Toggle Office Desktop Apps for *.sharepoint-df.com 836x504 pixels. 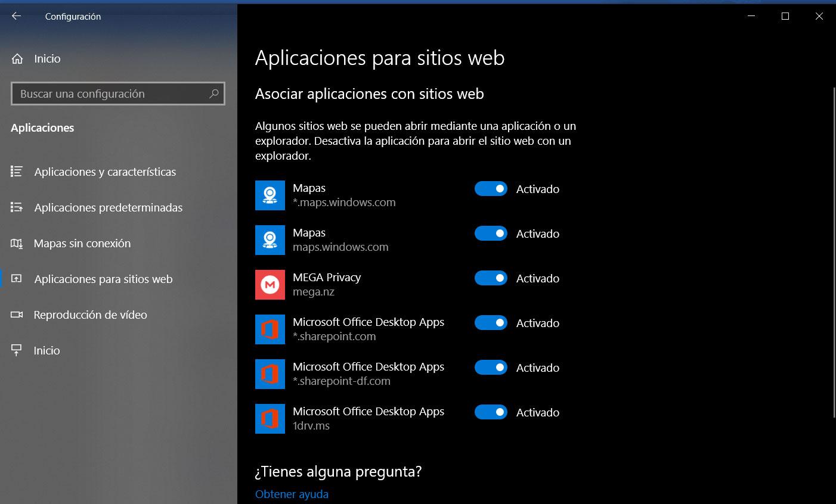tap(491, 368)
